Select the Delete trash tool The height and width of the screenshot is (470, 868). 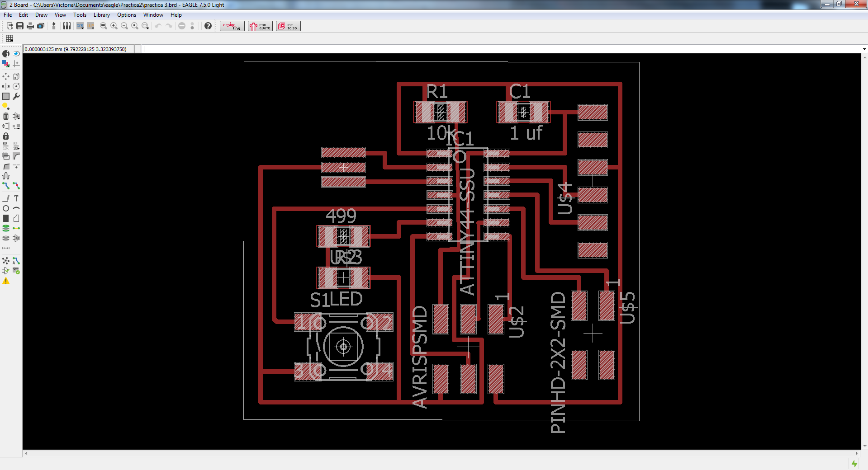point(6,116)
